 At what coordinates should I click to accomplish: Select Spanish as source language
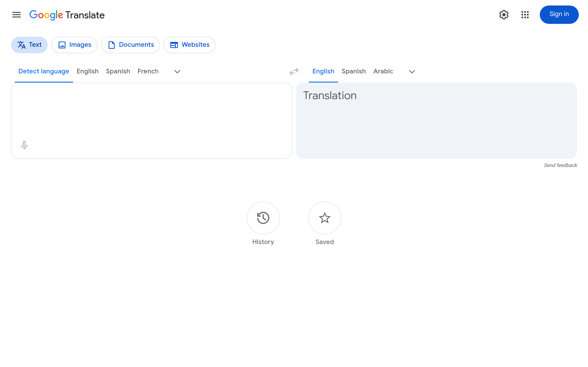pyautogui.click(x=118, y=71)
